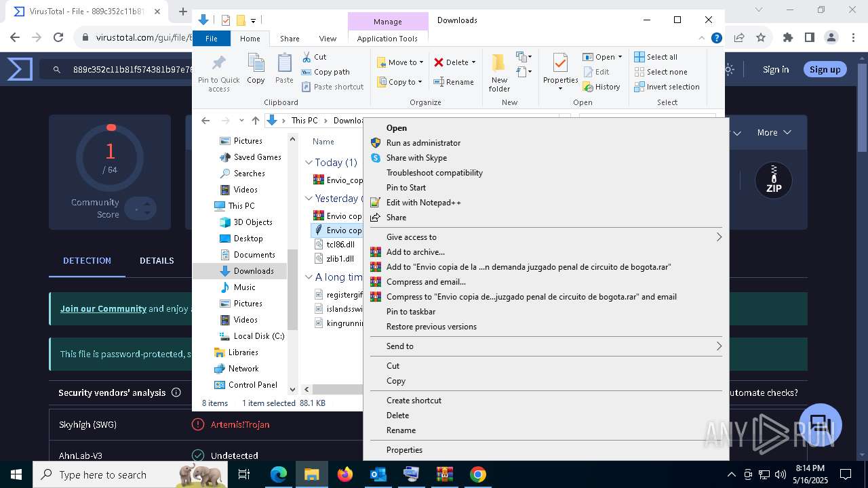Open the File tab in Explorer
This screenshot has height=488, width=868.
coord(212,39)
